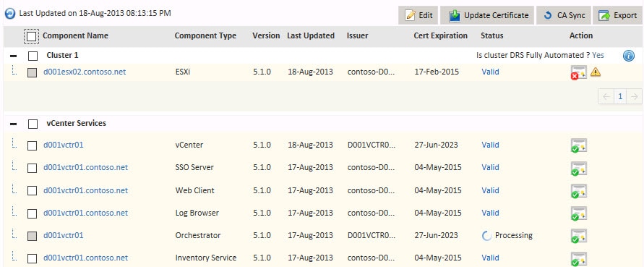
Task: Open the Inventory Service d001vctr01.contoso.net link
Action: (x=85, y=258)
